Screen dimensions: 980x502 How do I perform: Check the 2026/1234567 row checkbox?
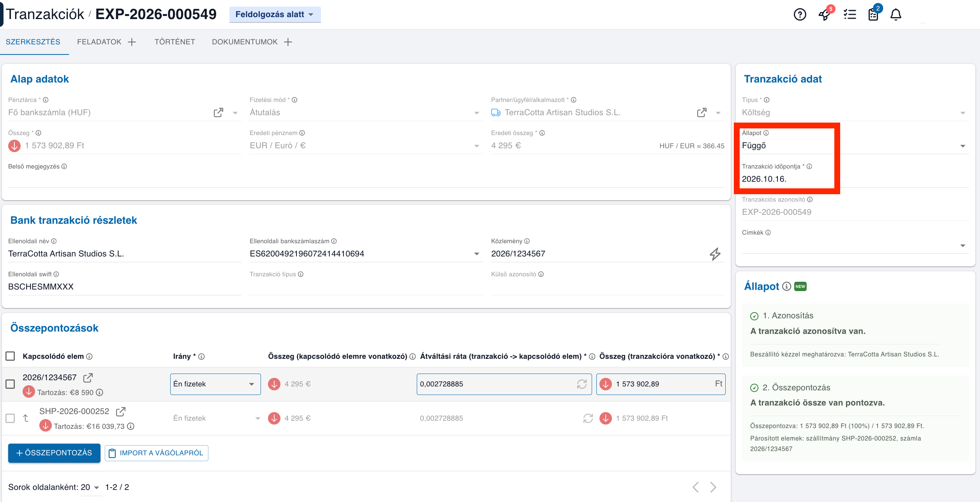[x=11, y=384]
